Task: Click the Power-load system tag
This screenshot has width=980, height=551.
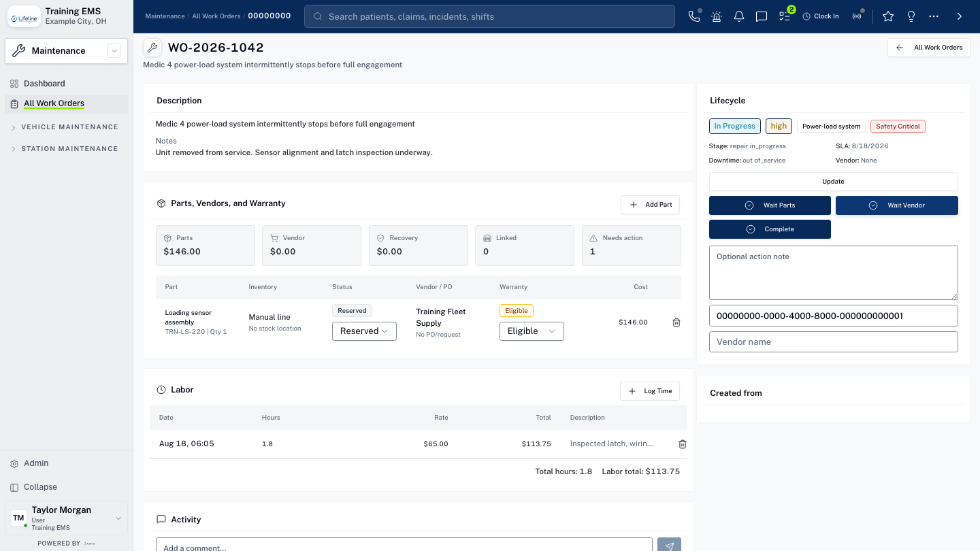Action: click(831, 127)
